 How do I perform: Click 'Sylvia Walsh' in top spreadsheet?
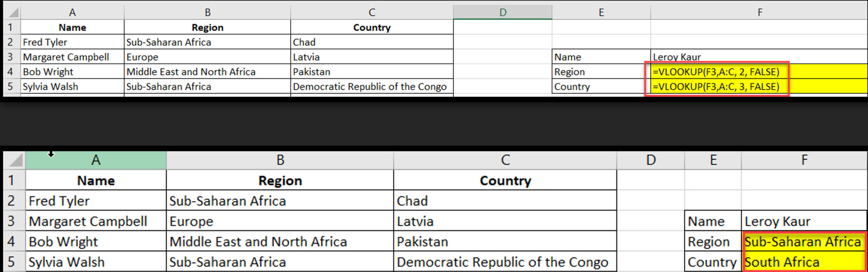point(72,86)
